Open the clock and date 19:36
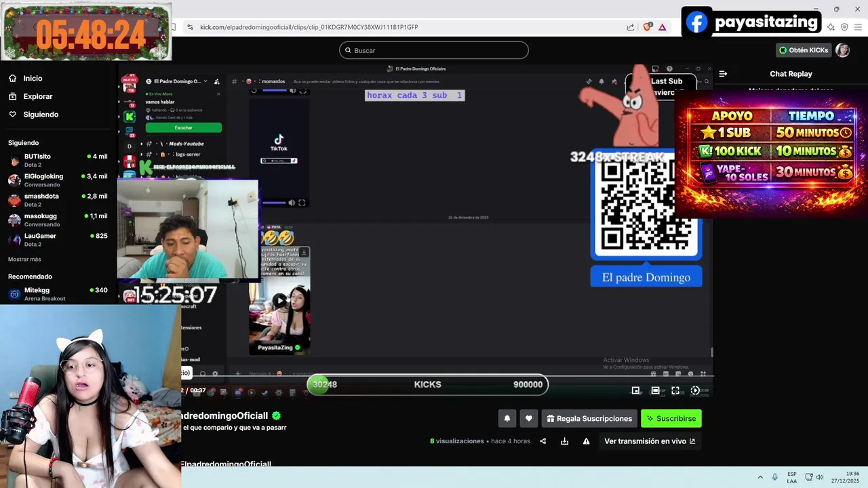This screenshot has height=488, width=868. point(845,477)
